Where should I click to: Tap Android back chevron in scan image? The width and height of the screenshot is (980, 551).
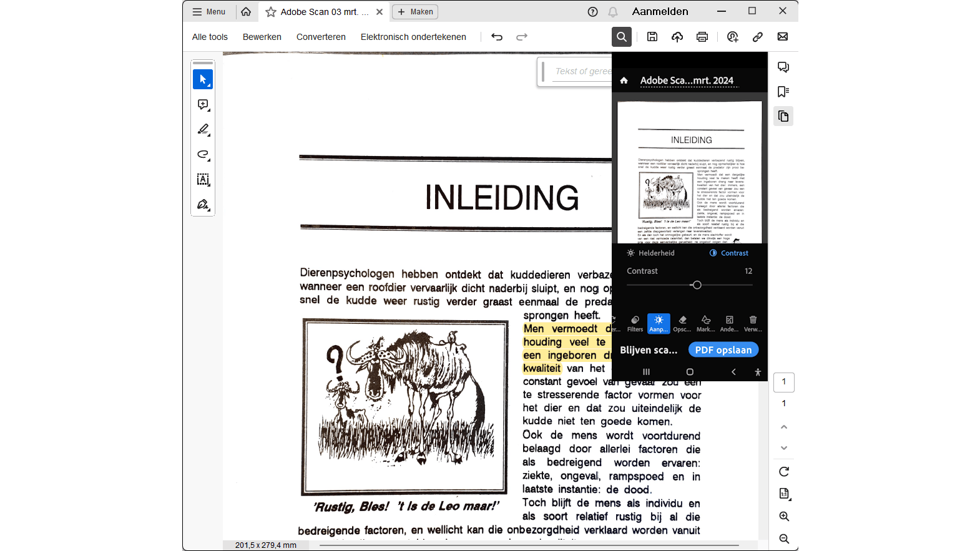pos(733,372)
